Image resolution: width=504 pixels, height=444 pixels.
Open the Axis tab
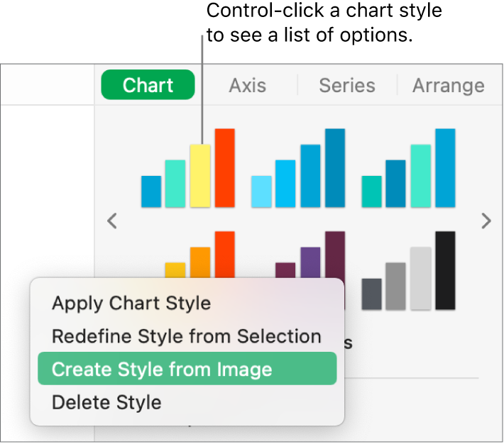pos(247,85)
